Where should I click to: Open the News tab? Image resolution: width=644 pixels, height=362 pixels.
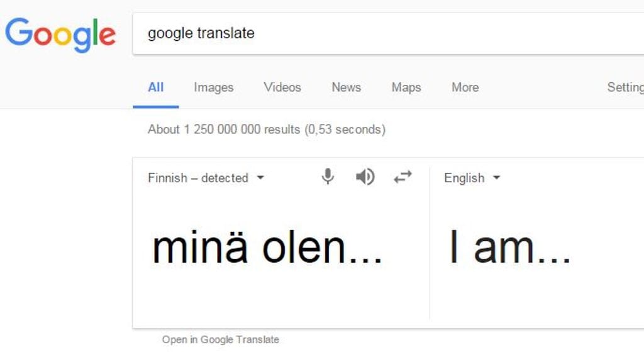pos(346,87)
